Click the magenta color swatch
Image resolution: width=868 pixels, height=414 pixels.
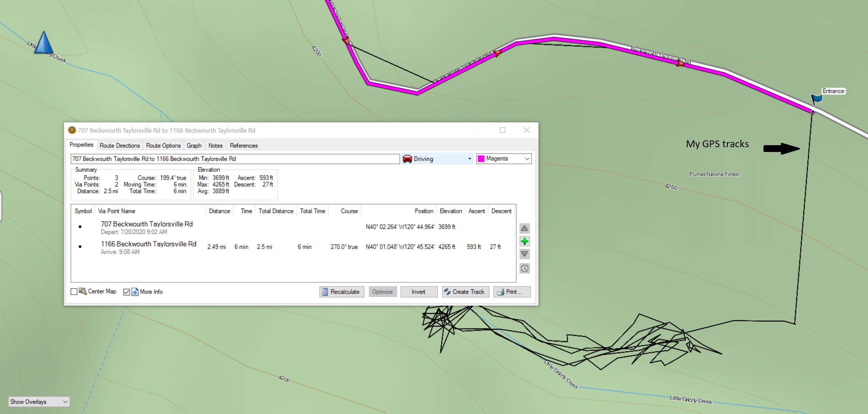[481, 159]
